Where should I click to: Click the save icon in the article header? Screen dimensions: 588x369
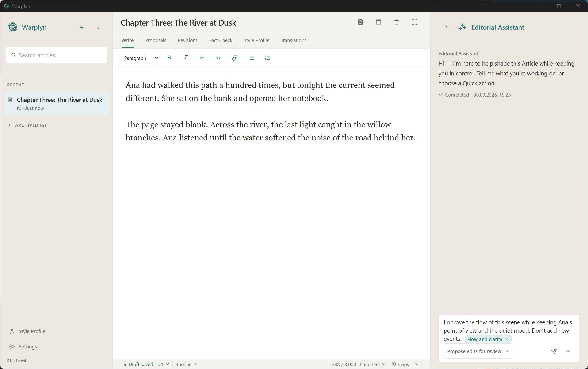(x=360, y=22)
